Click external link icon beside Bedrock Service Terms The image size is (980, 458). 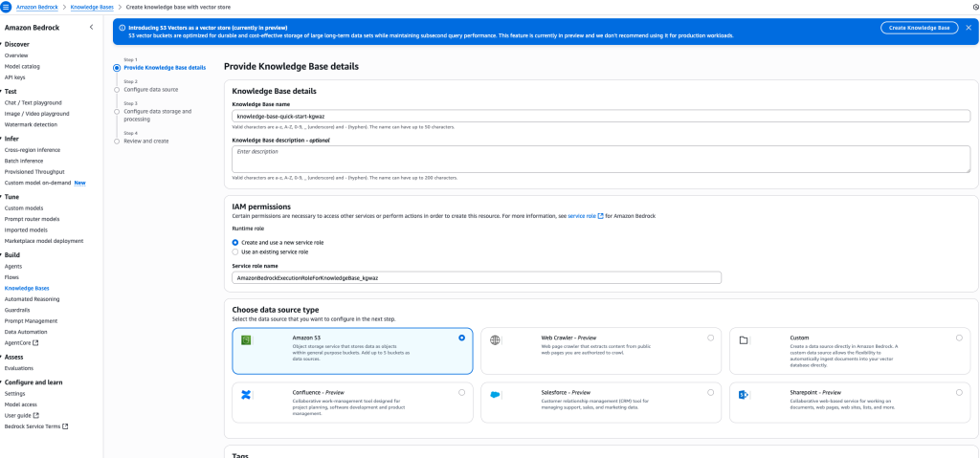[65, 426]
